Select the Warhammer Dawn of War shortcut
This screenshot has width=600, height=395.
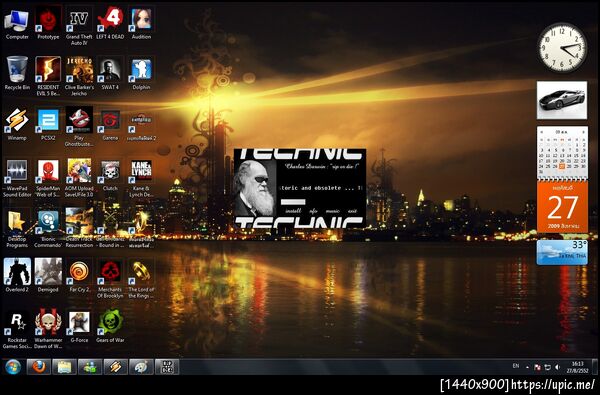tap(48, 328)
